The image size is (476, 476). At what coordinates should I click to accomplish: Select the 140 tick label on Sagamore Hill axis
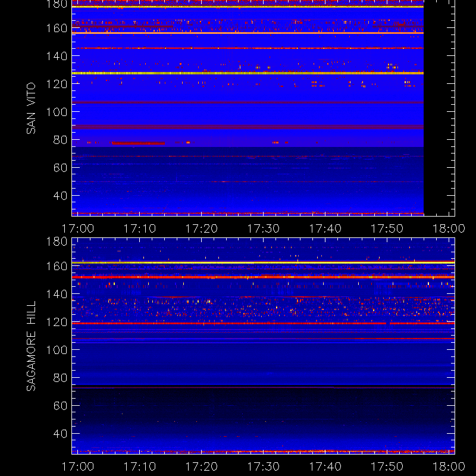(57, 294)
